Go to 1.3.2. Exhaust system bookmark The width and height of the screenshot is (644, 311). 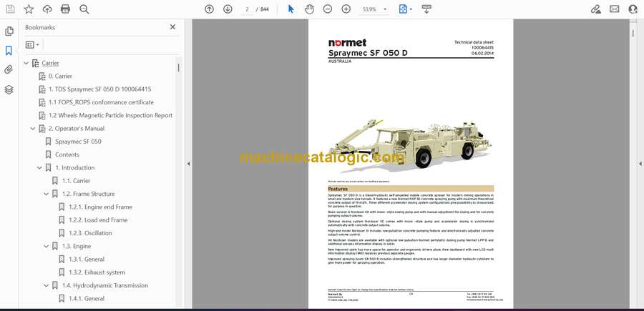click(x=97, y=272)
